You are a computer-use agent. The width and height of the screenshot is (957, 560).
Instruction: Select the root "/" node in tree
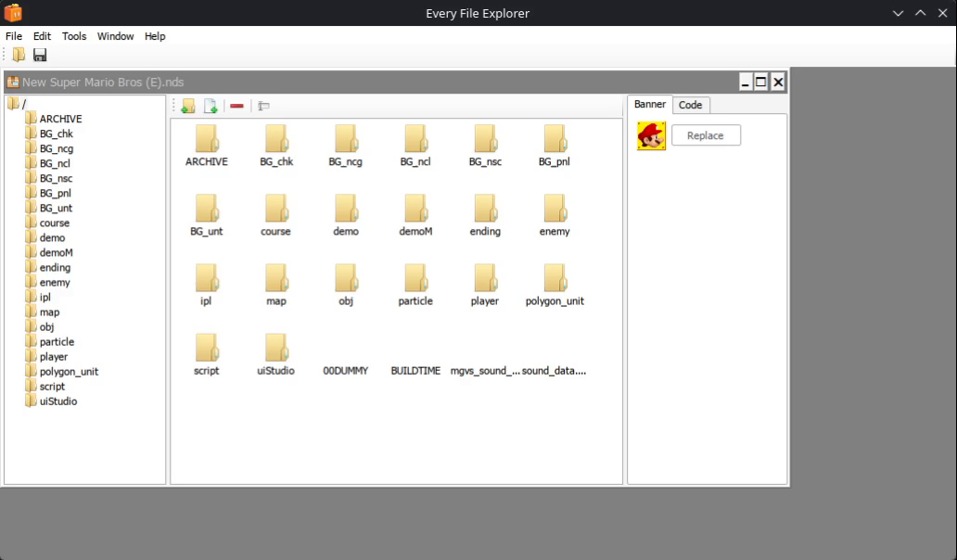[x=17, y=104]
